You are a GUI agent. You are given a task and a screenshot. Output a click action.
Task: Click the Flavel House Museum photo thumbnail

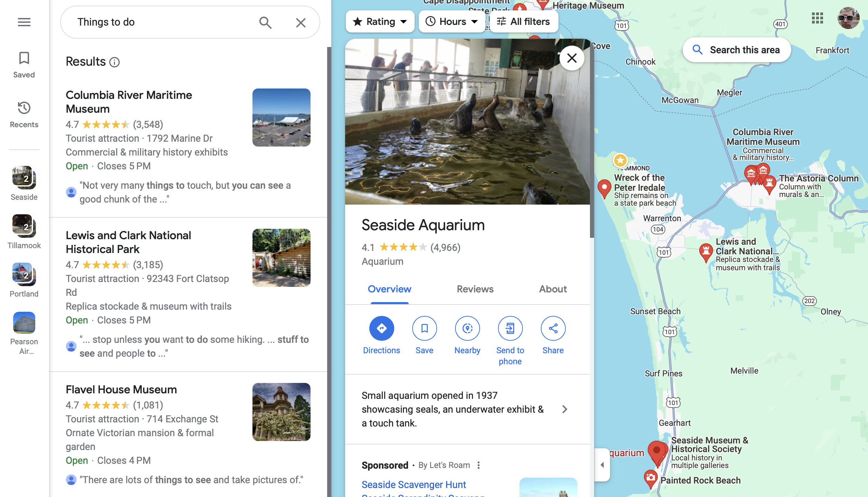(281, 411)
